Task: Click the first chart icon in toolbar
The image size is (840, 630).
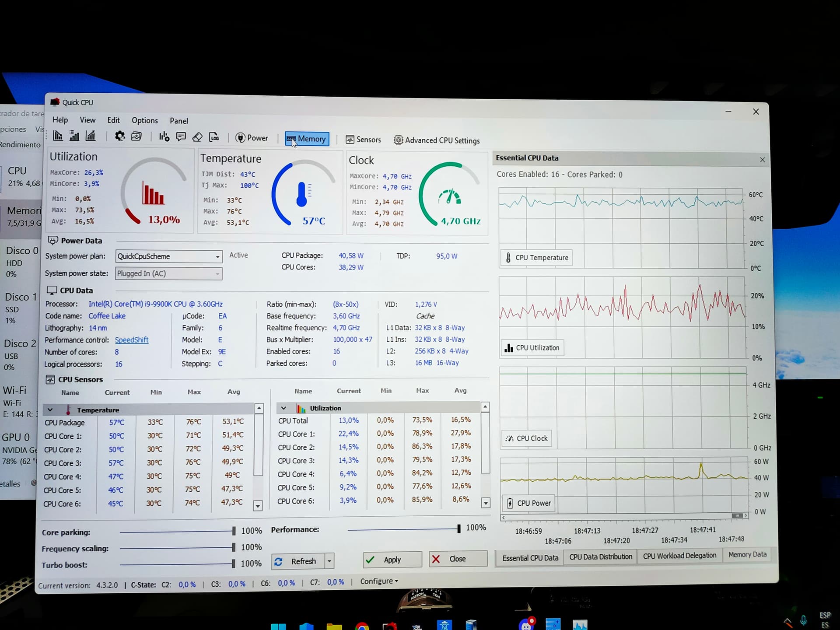Action: 58,136
